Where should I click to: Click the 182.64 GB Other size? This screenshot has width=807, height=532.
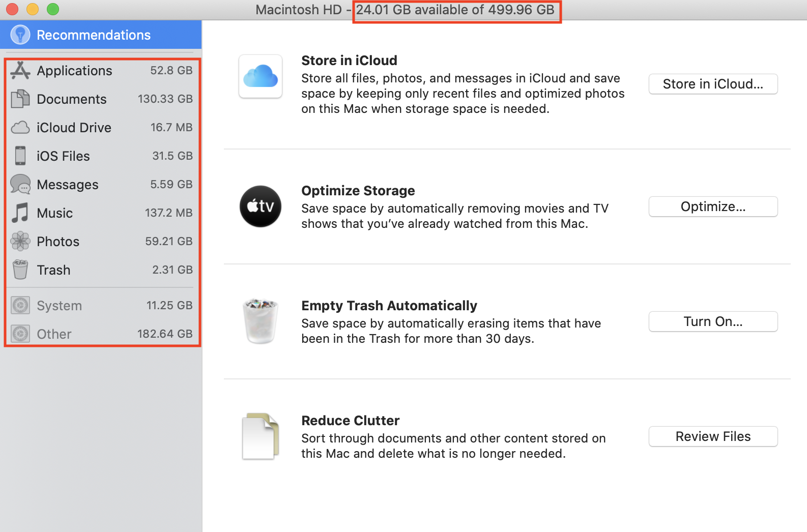pyautogui.click(x=165, y=334)
